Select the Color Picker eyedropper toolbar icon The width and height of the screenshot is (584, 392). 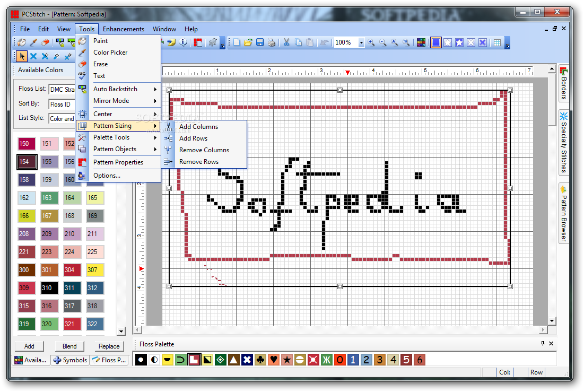33,42
